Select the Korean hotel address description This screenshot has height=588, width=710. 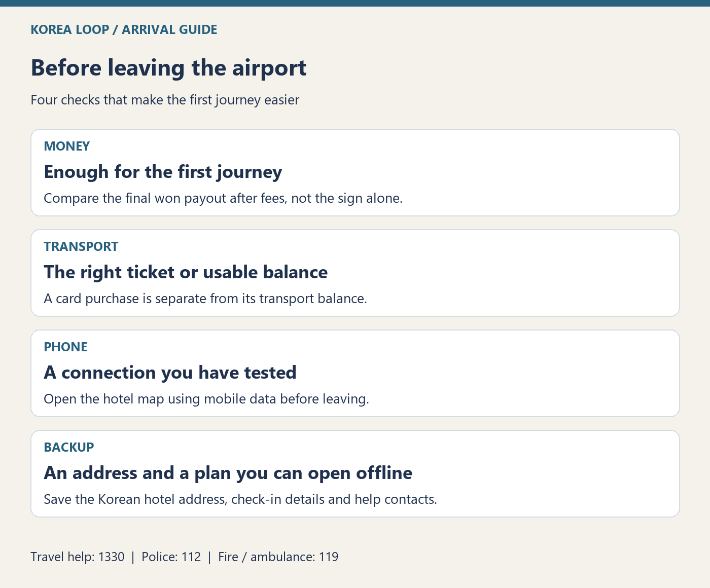click(x=240, y=499)
